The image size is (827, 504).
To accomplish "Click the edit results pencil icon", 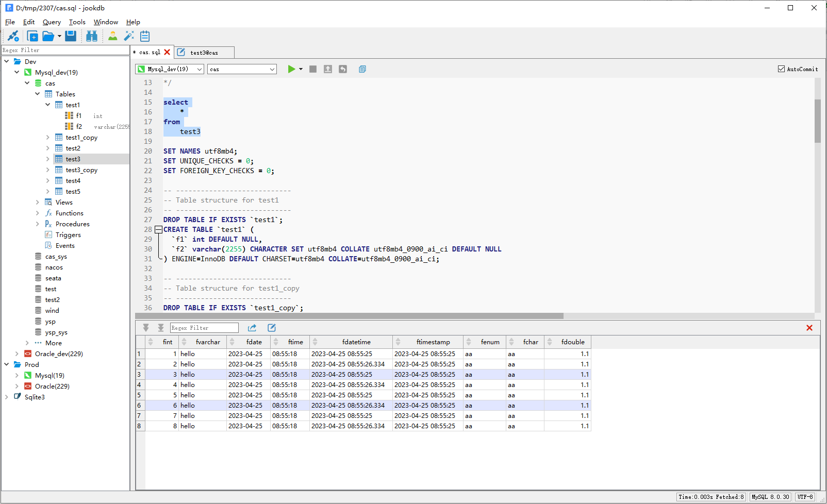I will point(272,328).
